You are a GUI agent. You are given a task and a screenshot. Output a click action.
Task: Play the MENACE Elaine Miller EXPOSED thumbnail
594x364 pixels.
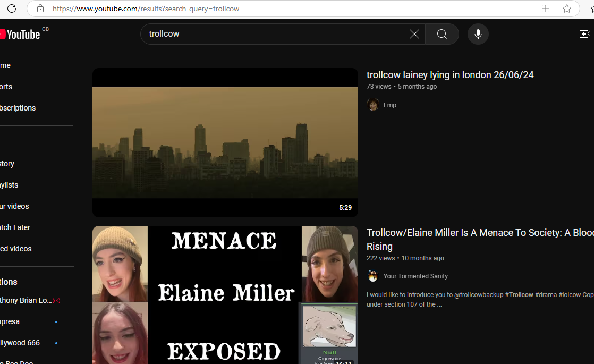(x=225, y=295)
